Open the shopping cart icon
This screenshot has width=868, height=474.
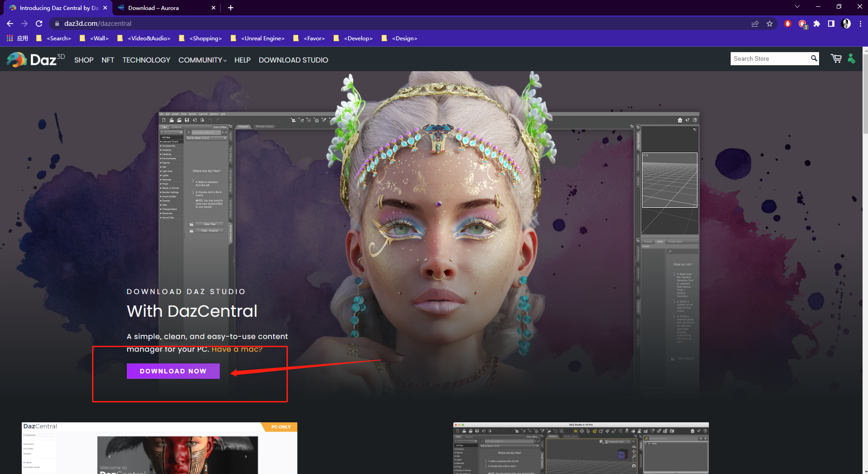click(836, 58)
